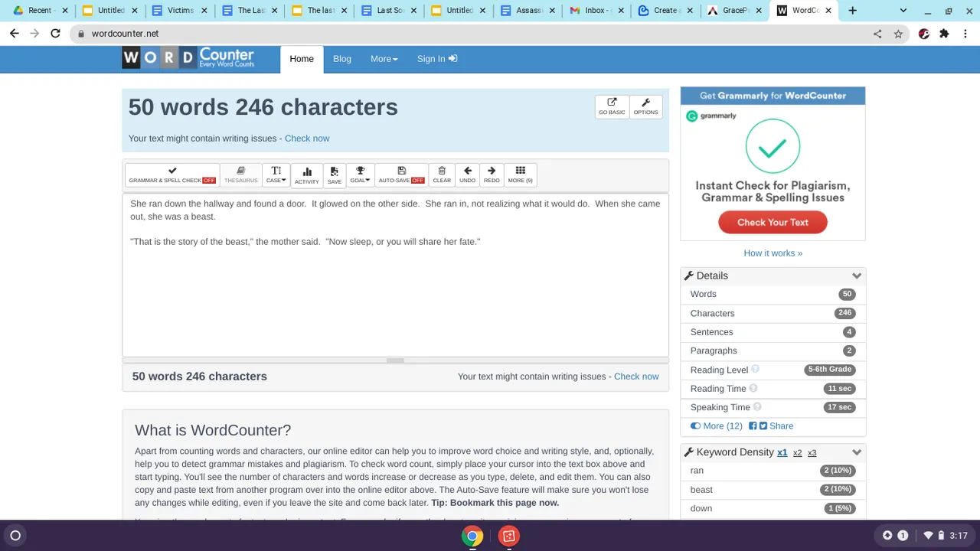Open the Extensions puzzle icon
The image size is (980, 551).
click(944, 34)
